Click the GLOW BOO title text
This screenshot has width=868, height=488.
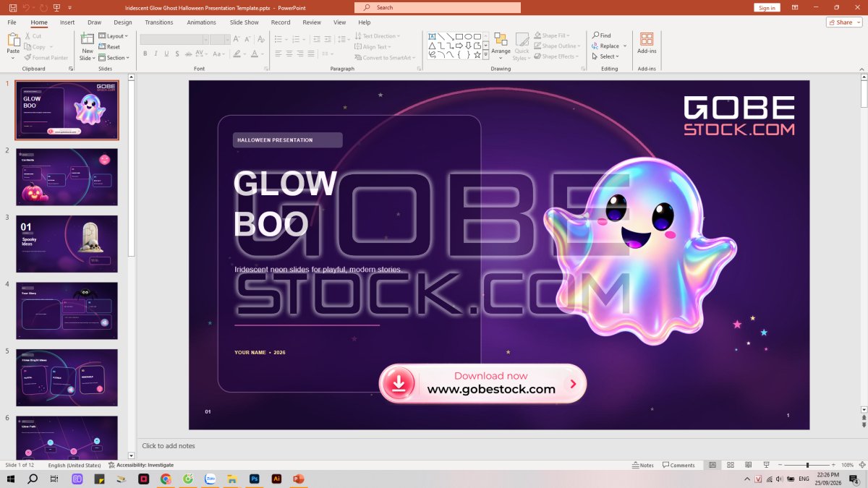[x=285, y=204]
